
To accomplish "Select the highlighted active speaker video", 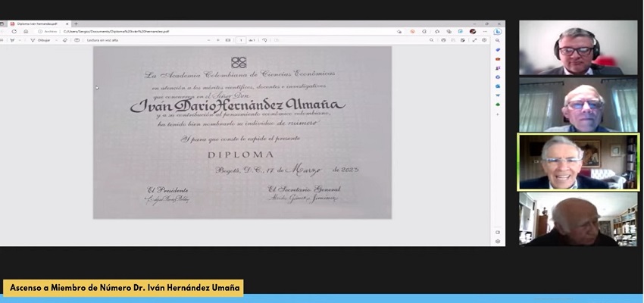I will pos(578,162).
